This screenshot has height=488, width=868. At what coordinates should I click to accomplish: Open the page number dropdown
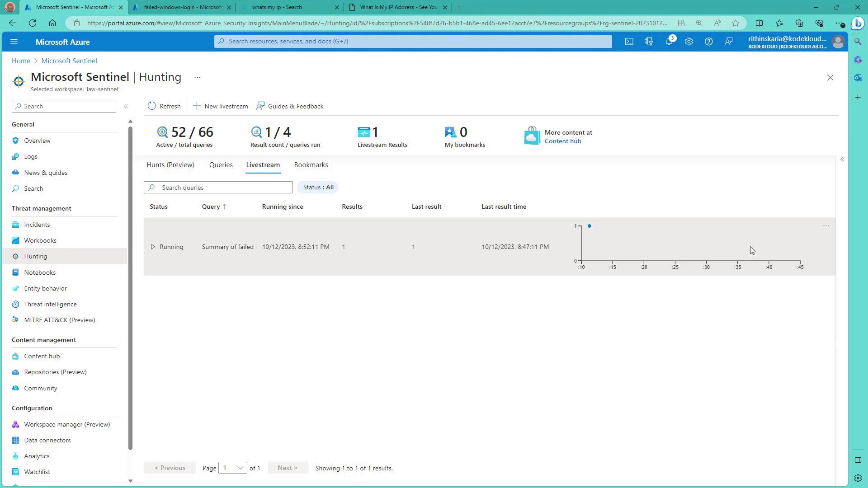(232, 468)
